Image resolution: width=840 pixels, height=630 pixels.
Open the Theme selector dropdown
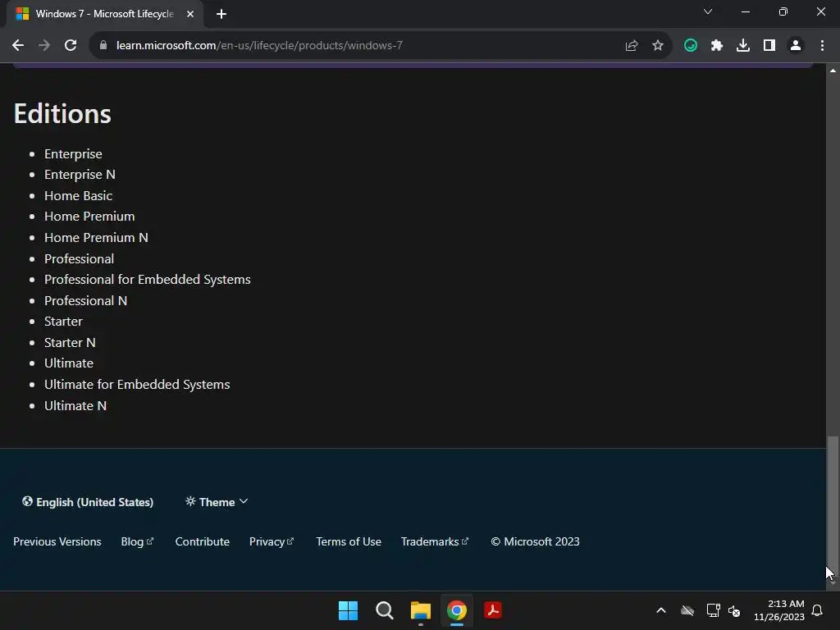217,502
